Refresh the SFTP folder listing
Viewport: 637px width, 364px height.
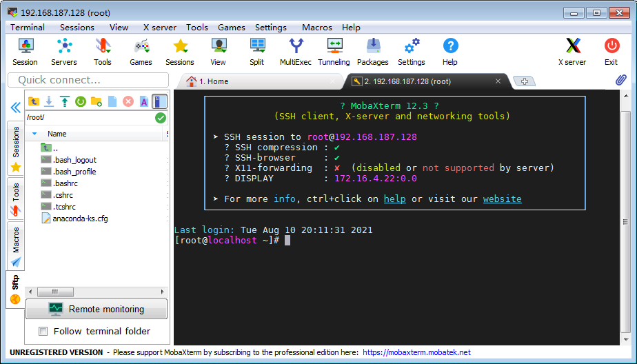coord(80,101)
